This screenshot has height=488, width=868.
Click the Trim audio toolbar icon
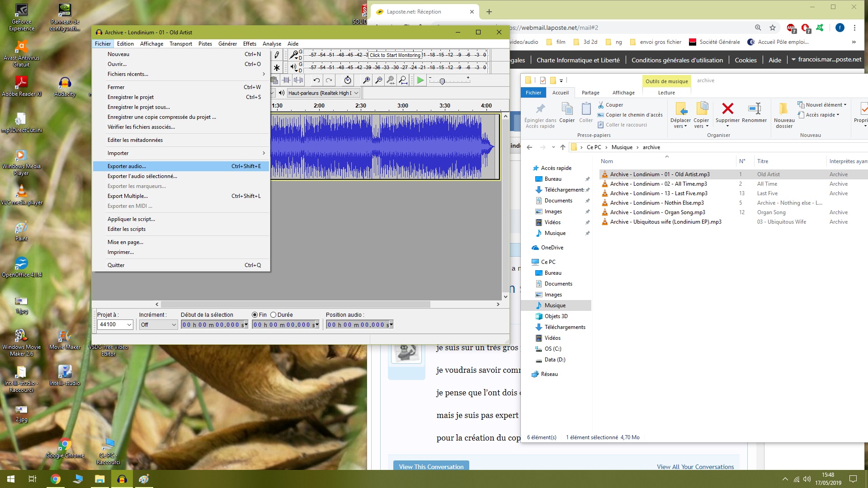(286, 80)
